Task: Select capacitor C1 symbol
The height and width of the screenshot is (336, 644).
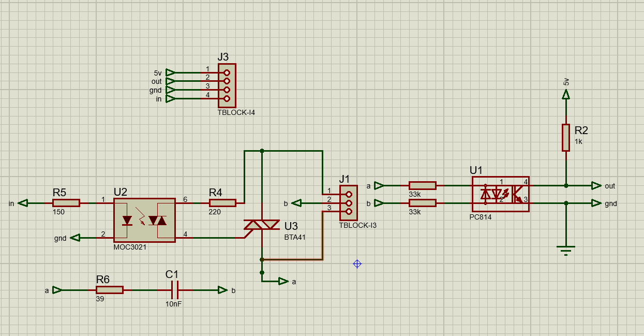Action: click(174, 290)
